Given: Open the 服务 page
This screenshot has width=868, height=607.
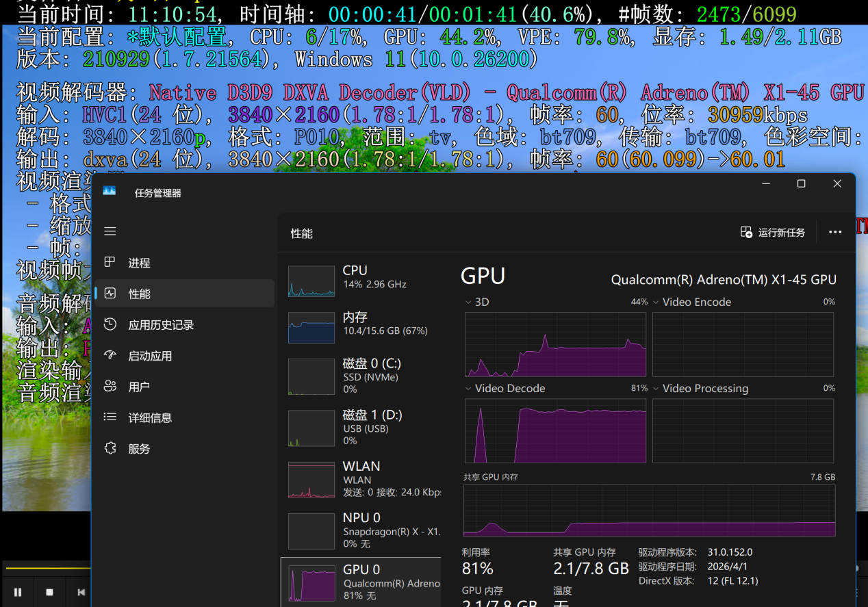Looking at the screenshot, I should tap(184, 449).
